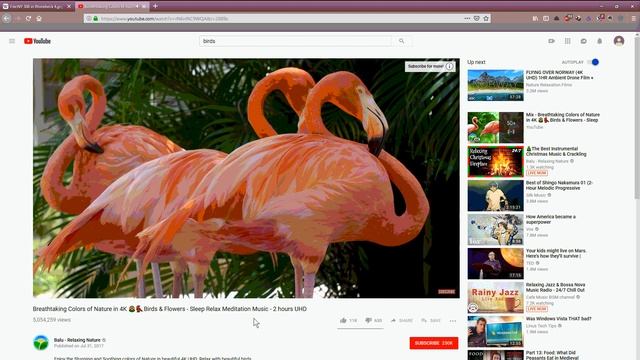640x360 pixels.
Task: Click the 5,054,259 views count
Action: pos(51,320)
